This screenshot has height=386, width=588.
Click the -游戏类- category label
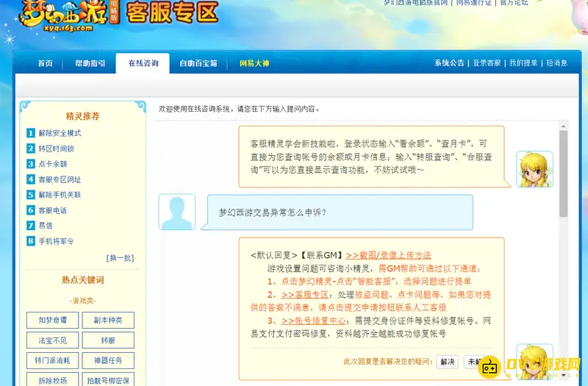click(82, 301)
